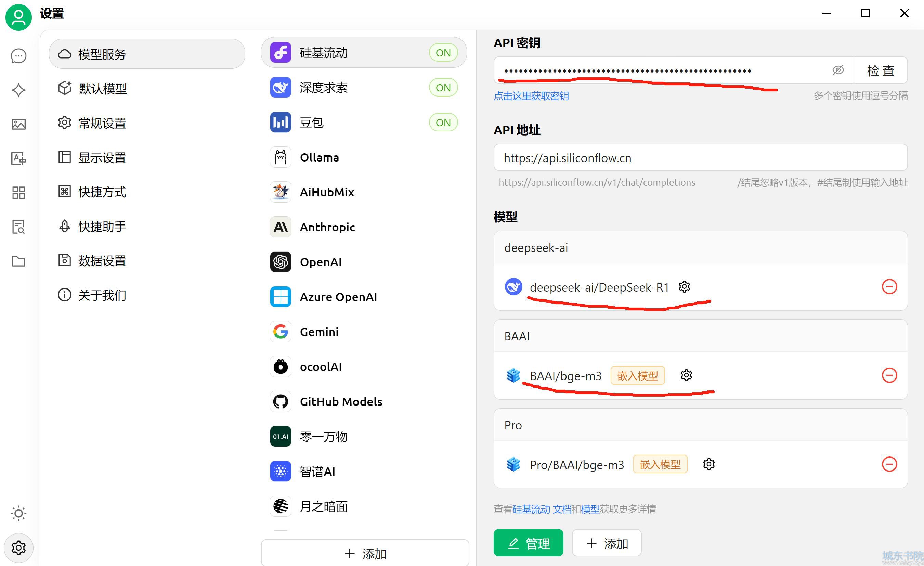Remove the deepseek-ai/DeepSeek-R1 model
The width and height of the screenshot is (924, 566).
click(x=889, y=286)
